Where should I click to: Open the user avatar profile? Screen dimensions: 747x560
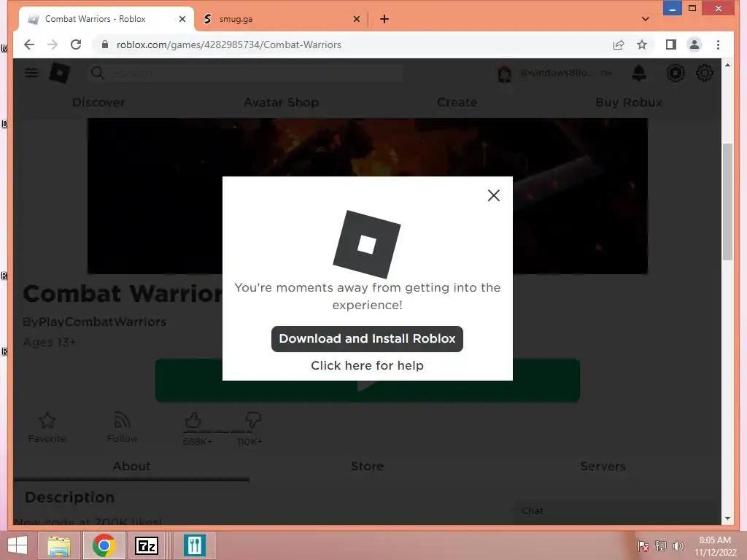pyautogui.click(x=505, y=74)
